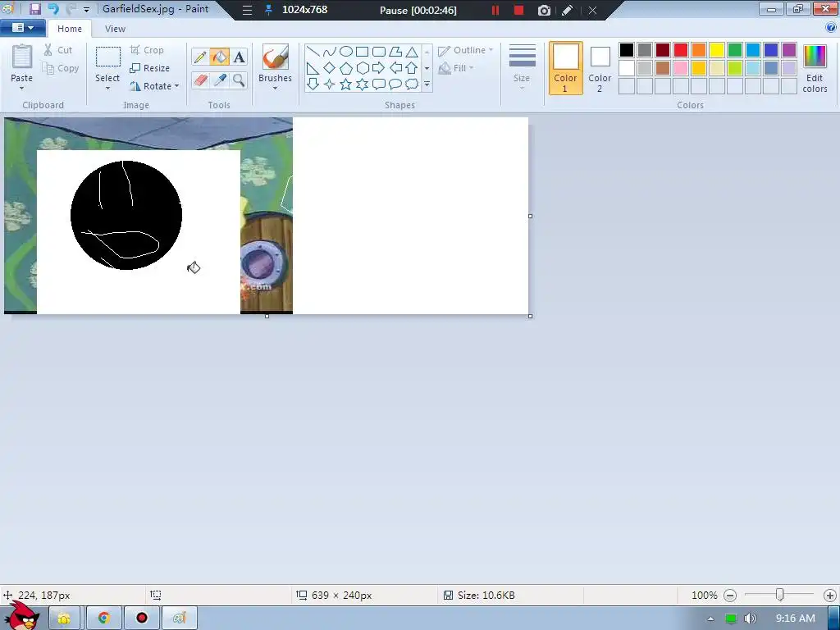This screenshot has width=840, height=630.
Task: Click the zoom slider handle
Action: (780, 595)
